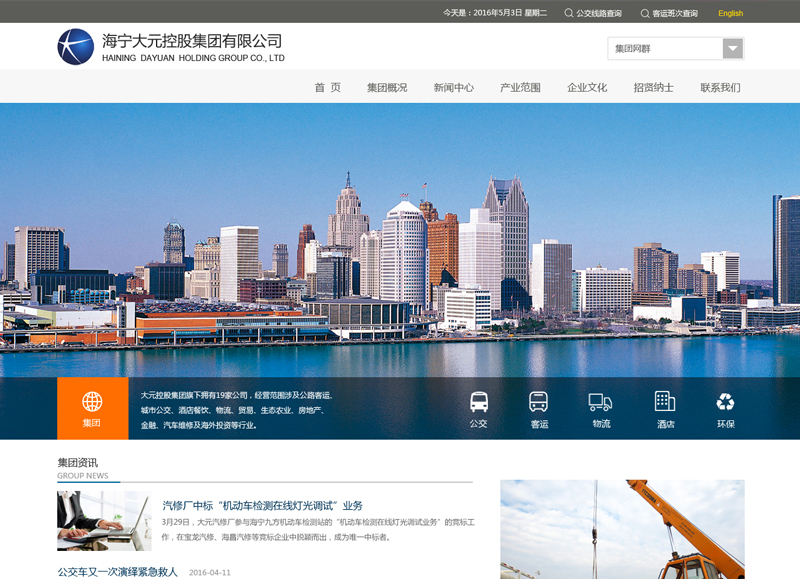
Task: Open the 集团概况 menu item
Action: point(387,88)
